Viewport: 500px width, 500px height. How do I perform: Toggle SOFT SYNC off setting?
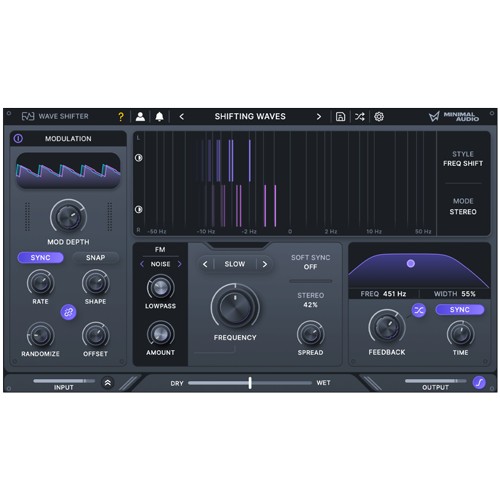pos(310,262)
